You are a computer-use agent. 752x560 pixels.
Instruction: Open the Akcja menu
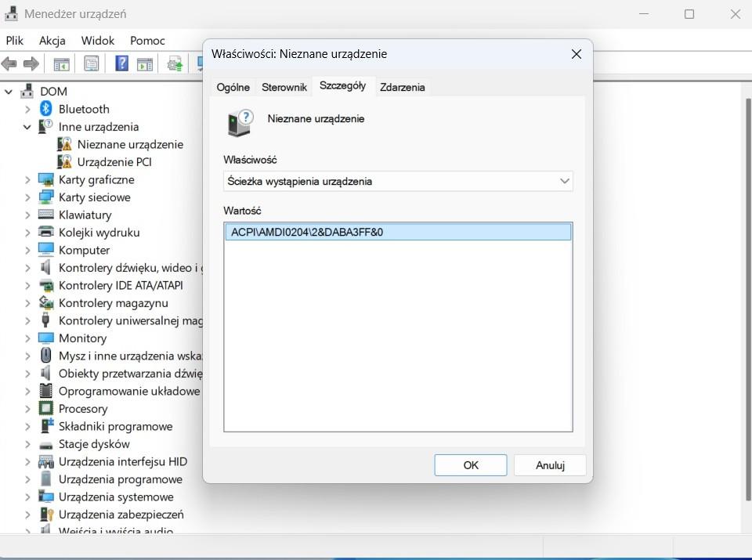coord(52,40)
